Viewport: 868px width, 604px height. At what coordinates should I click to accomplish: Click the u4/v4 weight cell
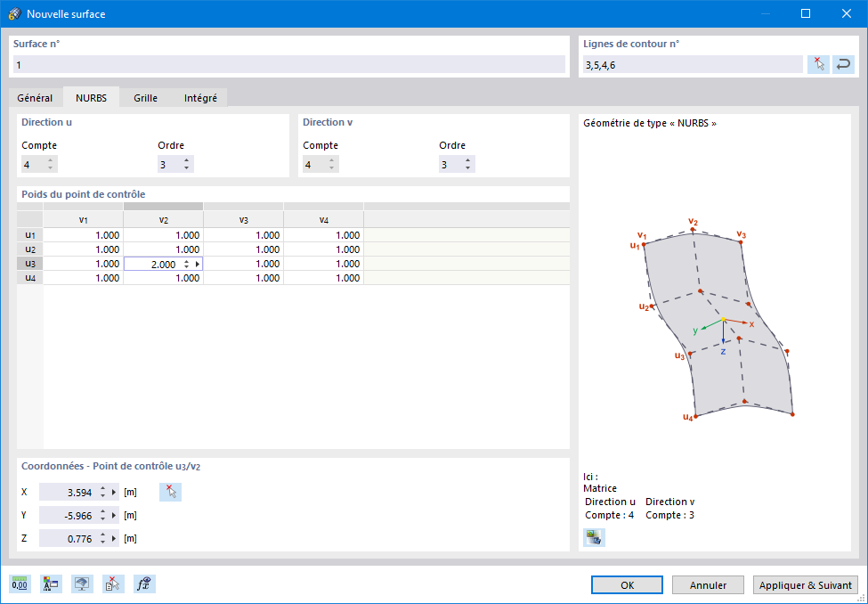click(x=324, y=278)
